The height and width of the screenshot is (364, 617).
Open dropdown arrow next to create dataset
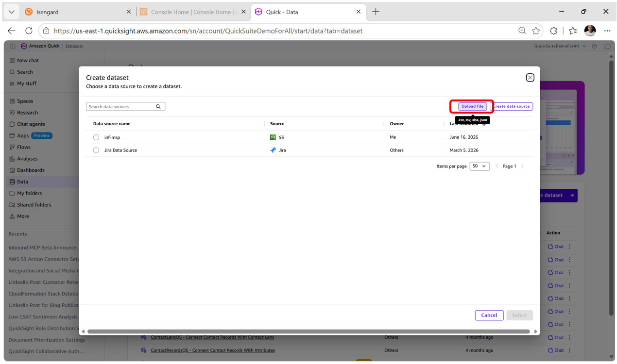(572, 196)
